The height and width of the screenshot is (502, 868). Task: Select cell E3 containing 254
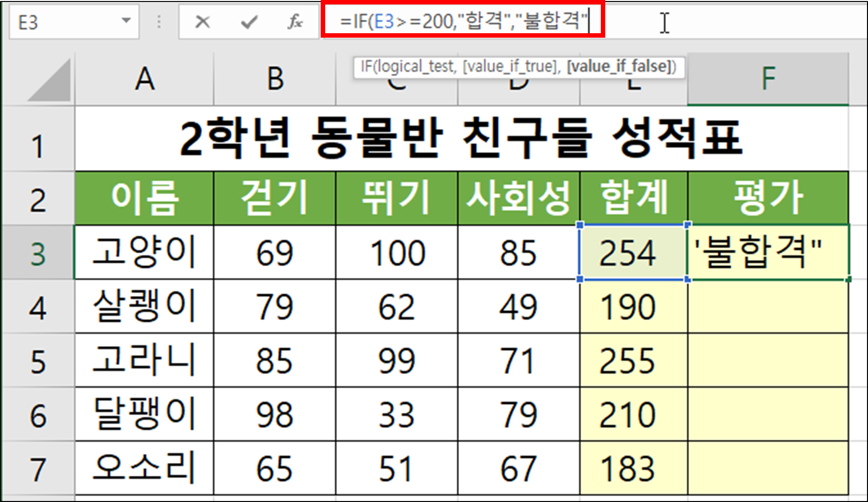pos(633,253)
